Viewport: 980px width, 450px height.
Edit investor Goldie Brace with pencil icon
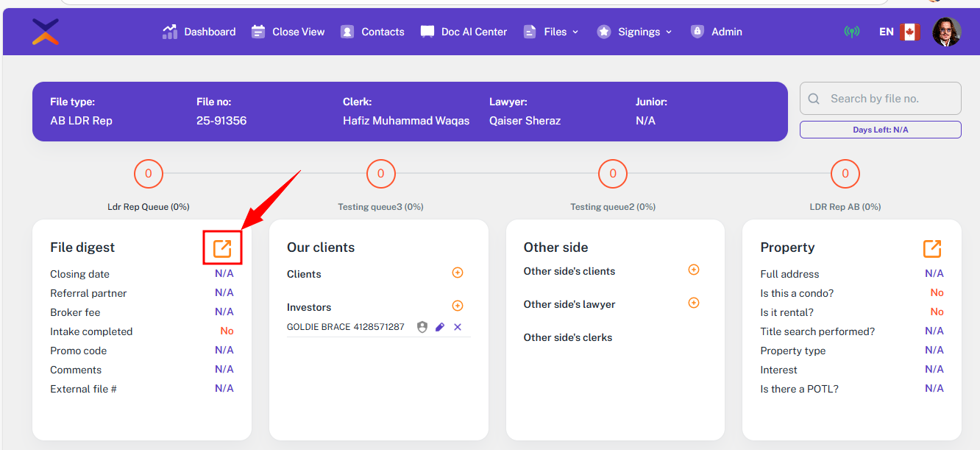coord(440,327)
